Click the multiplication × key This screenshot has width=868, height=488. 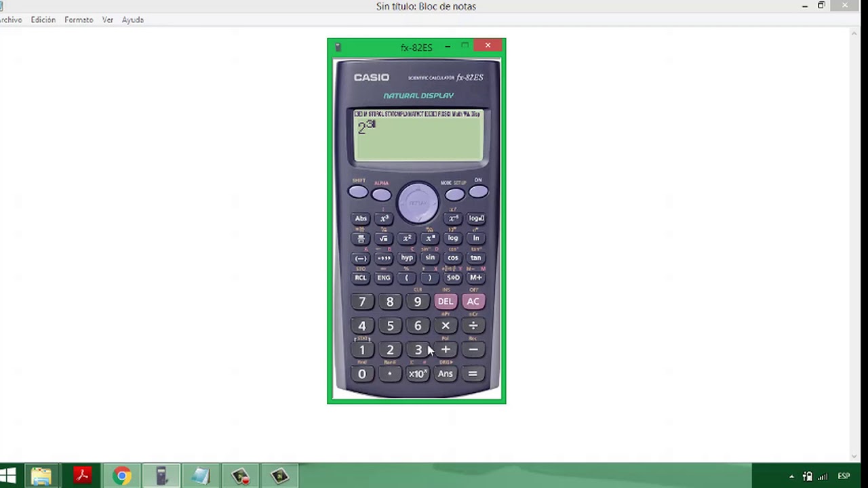[x=446, y=326]
